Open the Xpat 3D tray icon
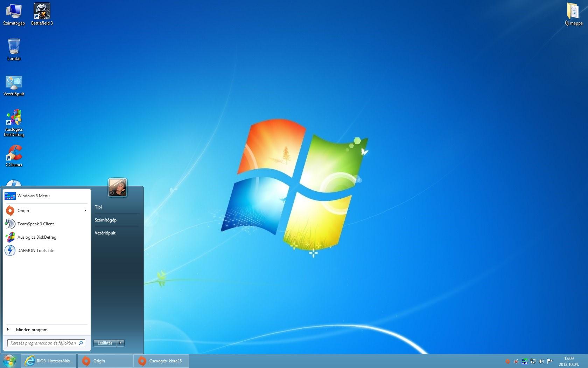Viewport: 588px width, 368px height. click(x=524, y=361)
